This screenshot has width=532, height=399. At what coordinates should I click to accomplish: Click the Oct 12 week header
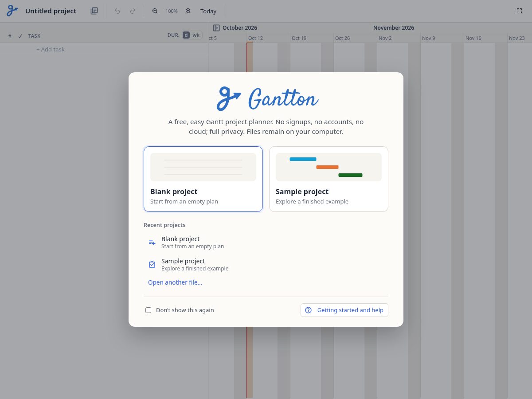click(x=255, y=38)
